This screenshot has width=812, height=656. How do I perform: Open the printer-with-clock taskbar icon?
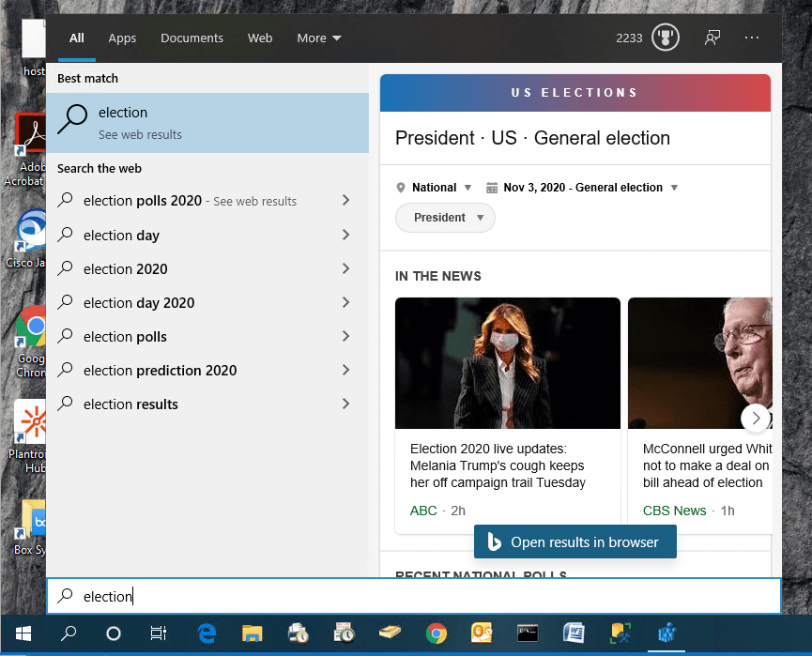pos(299,633)
